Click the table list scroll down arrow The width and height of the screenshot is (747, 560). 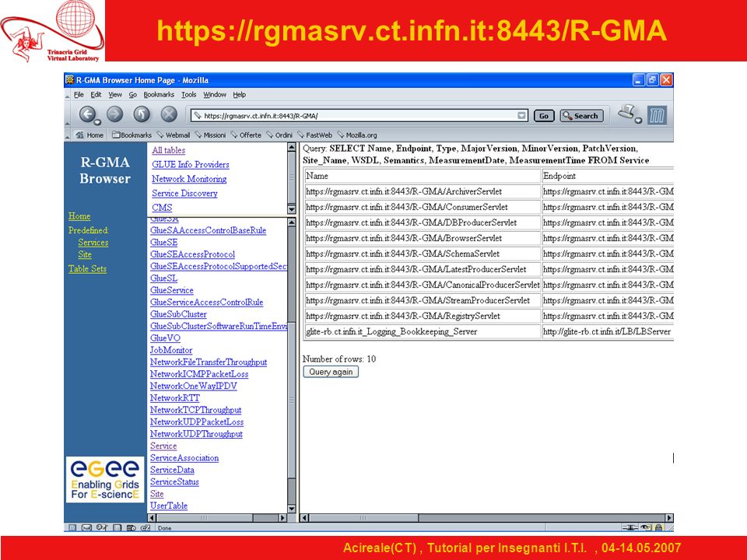point(292,509)
